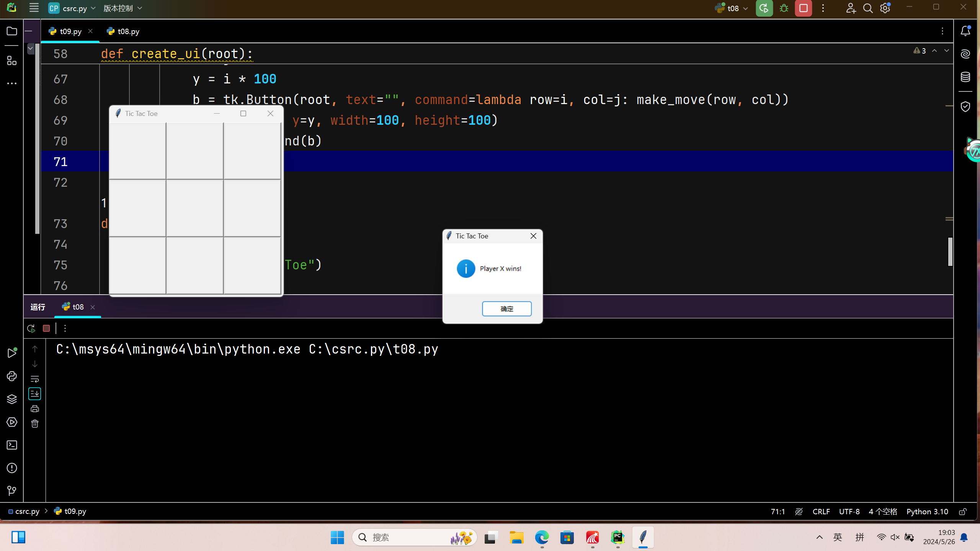Viewport: 980px width, 551px height.
Task: Open the Git version control panel
Action: [12, 491]
